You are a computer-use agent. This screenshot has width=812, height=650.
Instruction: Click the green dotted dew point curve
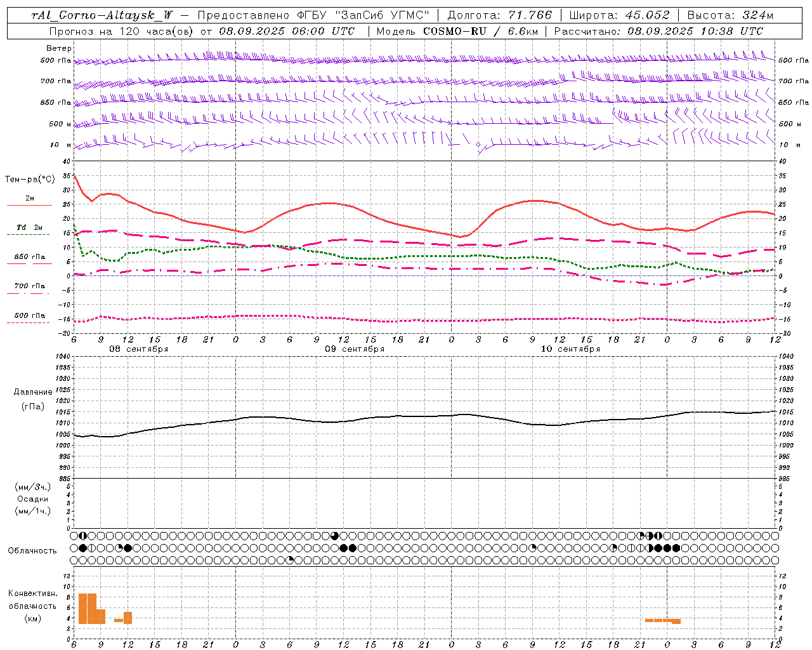click(x=425, y=256)
